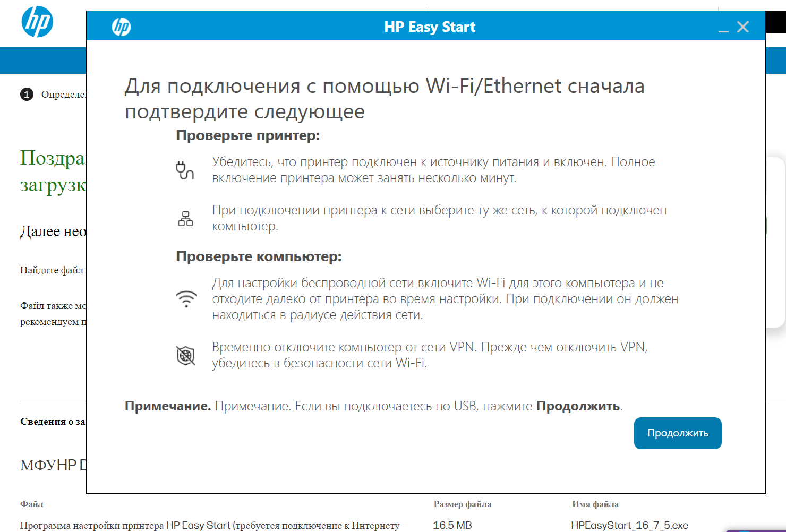This screenshot has width=786, height=532.
Task: Click the VPN disabled shield icon
Action: 185,355
